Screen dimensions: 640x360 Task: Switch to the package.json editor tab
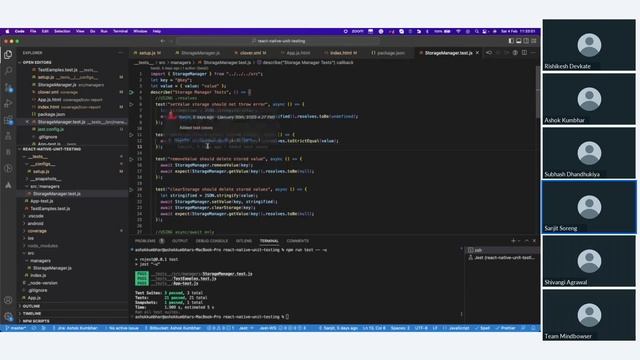pyautogui.click(x=391, y=53)
